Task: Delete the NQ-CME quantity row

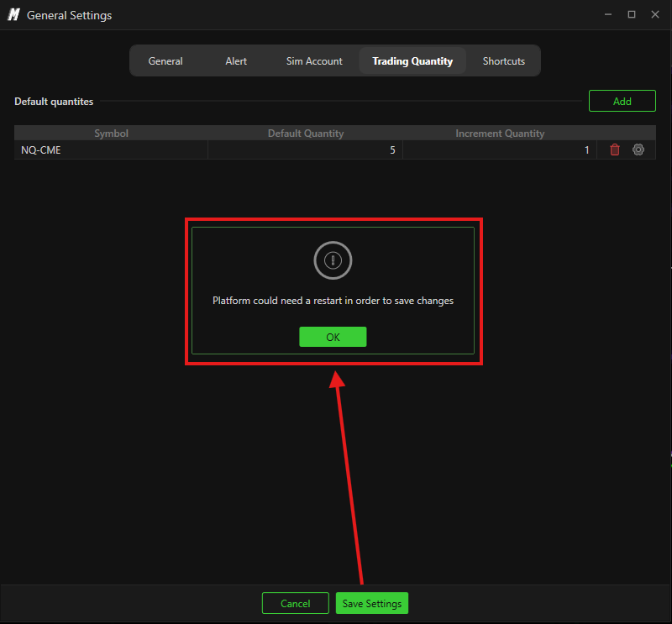Action: point(615,149)
